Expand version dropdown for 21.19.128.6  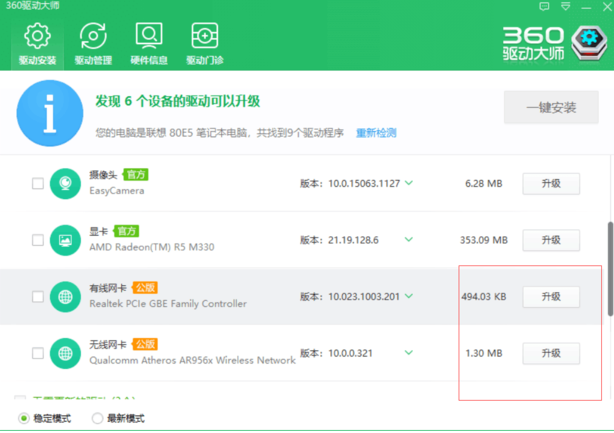[409, 239]
